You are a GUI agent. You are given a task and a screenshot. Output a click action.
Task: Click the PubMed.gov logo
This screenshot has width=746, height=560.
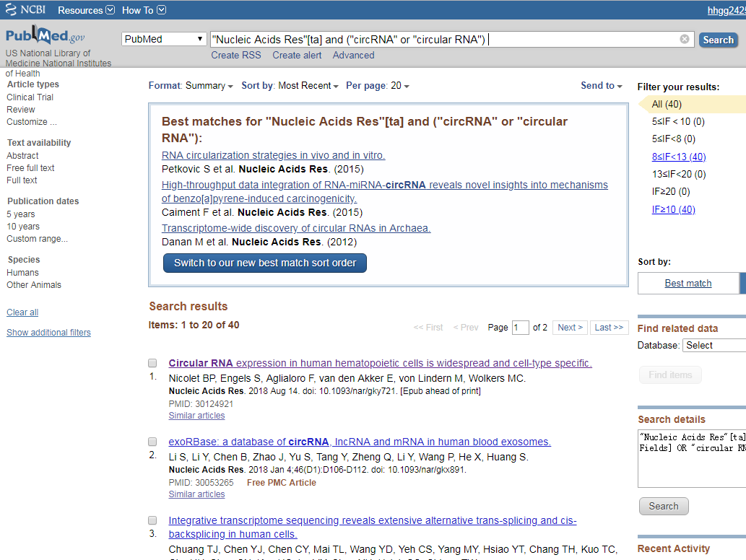click(x=45, y=36)
